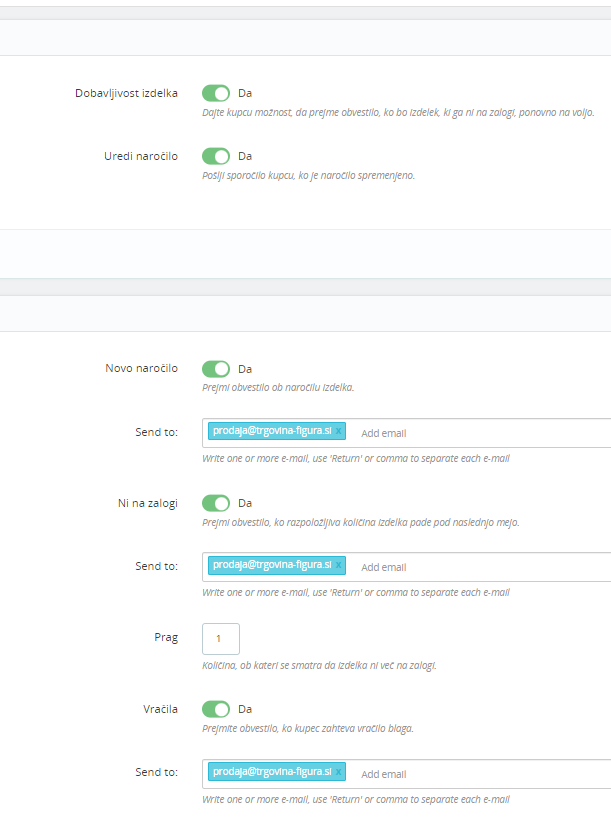Select the email tag under Ni na zalogi

click(272, 565)
